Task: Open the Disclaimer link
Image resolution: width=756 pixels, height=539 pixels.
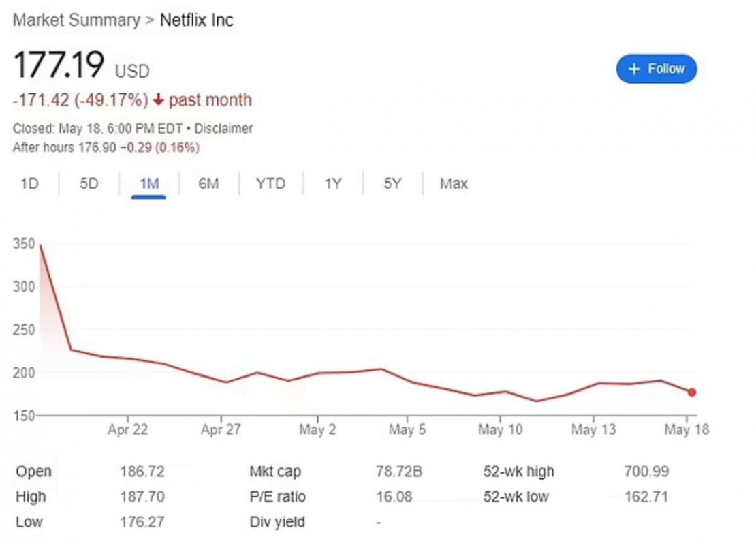Action: (x=223, y=129)
